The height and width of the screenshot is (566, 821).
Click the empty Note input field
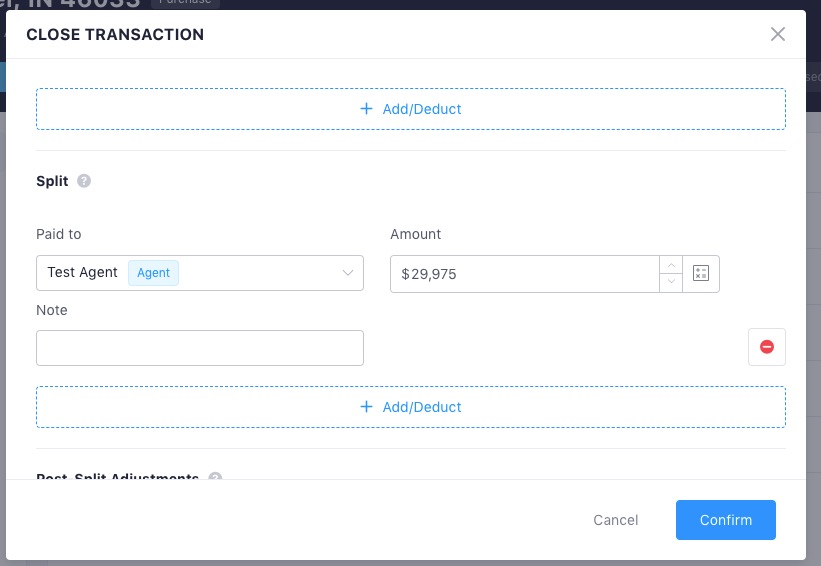point(199,348)
